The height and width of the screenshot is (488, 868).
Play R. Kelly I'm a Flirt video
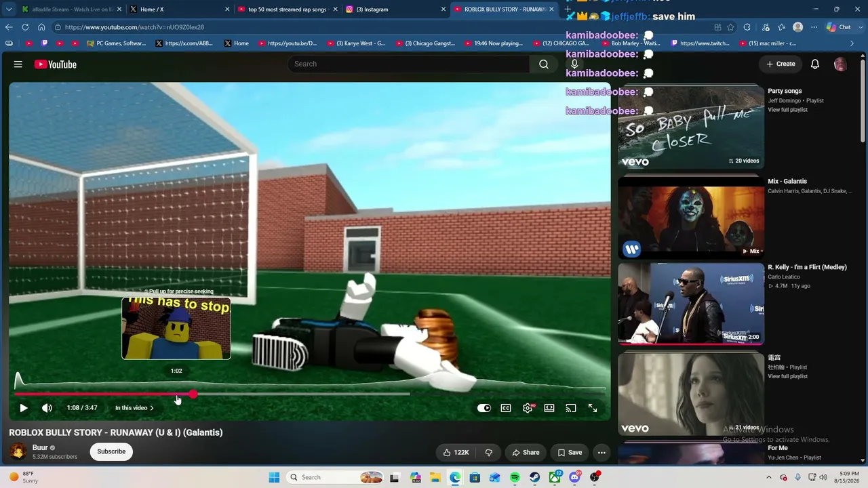(x=690, y=304)
